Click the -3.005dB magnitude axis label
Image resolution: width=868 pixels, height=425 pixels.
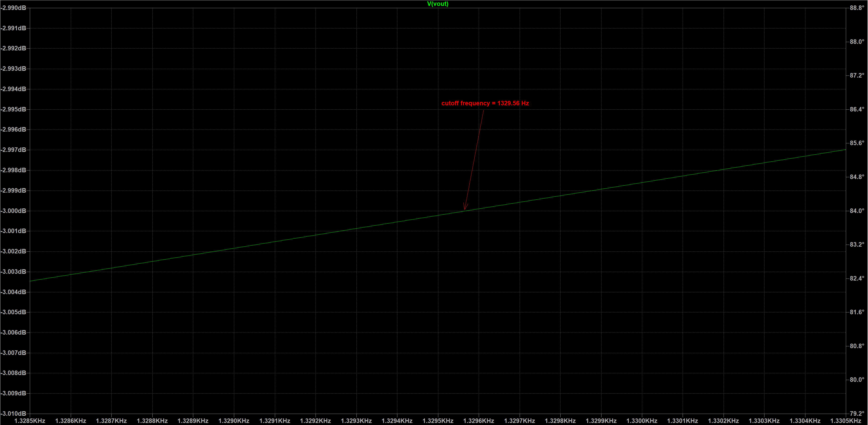pyautogui.click(x=14, y=312)
